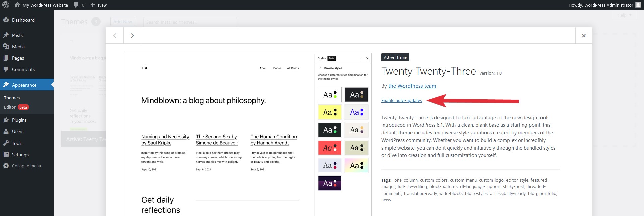The height and width of the screenshot is (216, 644).
Task: Click the Users person icon
Action: coord(6,131)
